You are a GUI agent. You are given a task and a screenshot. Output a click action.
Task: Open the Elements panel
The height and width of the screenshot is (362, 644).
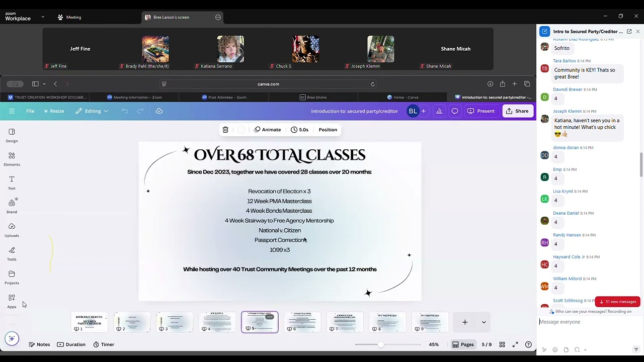[x=12, y=159]
